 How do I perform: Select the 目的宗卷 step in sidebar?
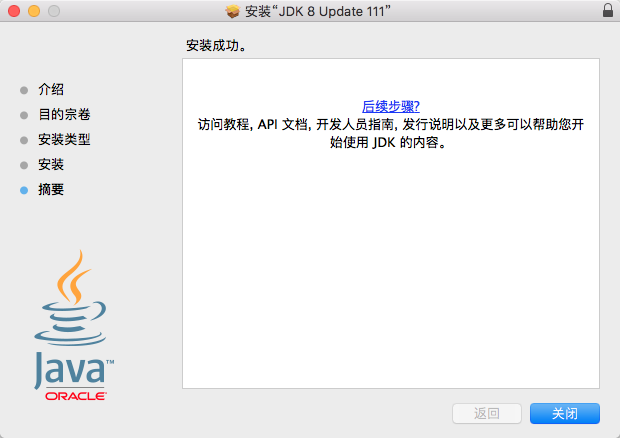point(64,114)
